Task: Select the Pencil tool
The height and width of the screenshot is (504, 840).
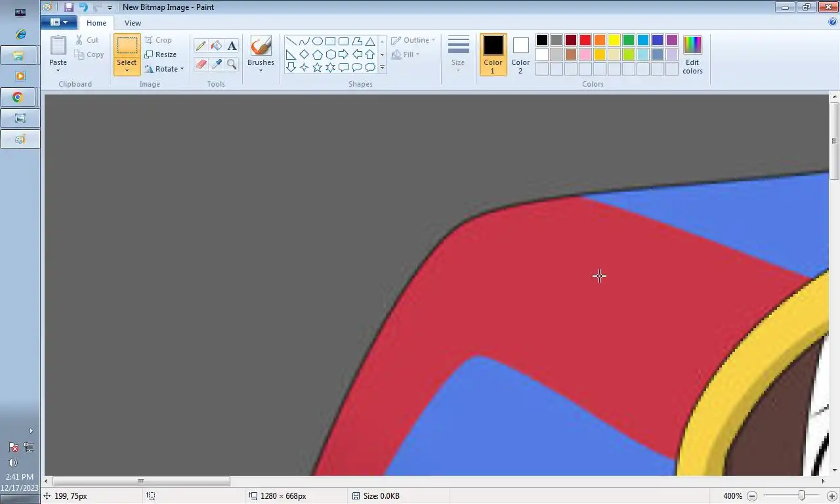Action: pos(201,46)
